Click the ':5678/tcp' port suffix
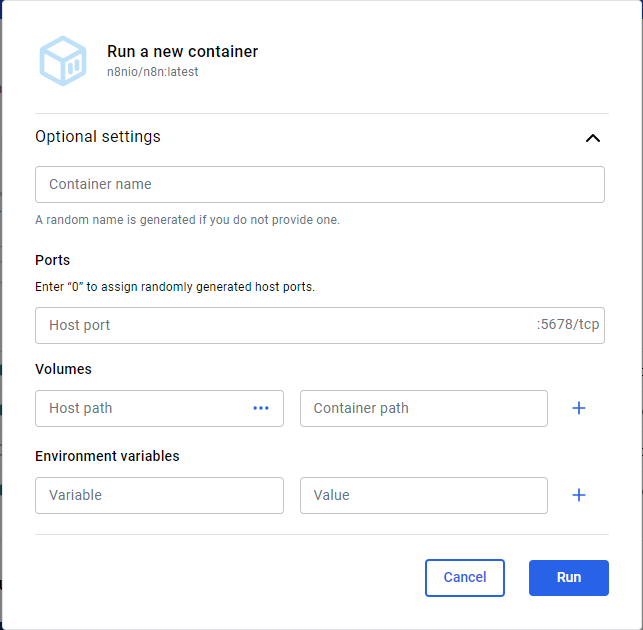 [568, 324]
